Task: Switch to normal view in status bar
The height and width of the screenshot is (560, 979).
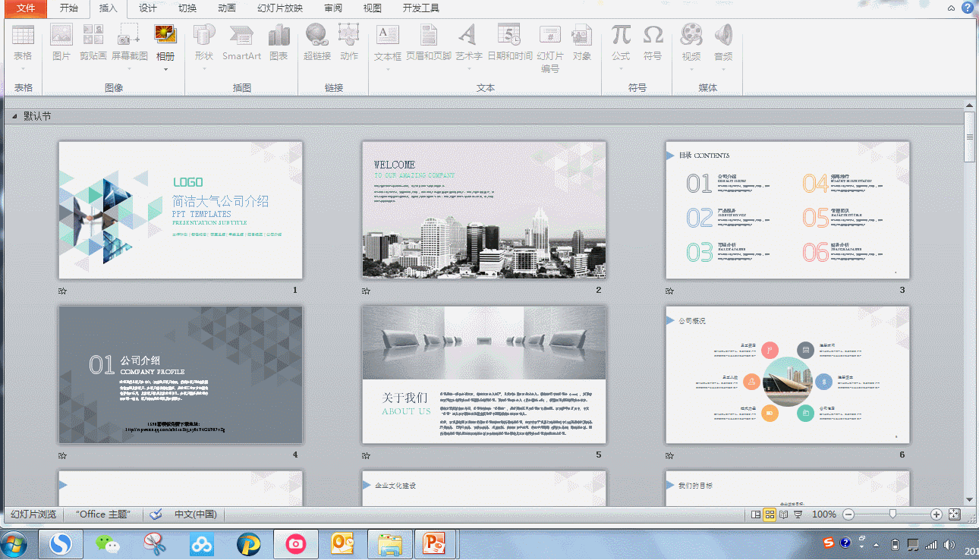Action: [x=756, y=514]
